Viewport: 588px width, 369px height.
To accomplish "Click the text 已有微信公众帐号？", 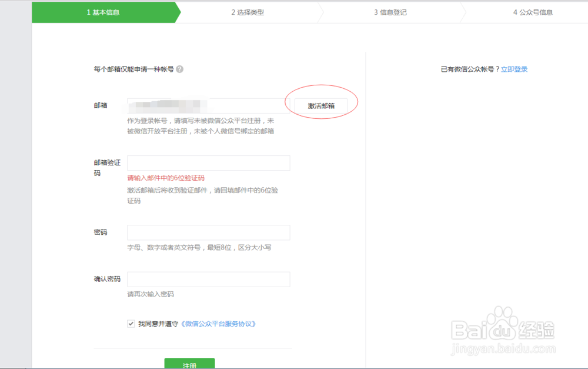I will click(x=470, y=69).
